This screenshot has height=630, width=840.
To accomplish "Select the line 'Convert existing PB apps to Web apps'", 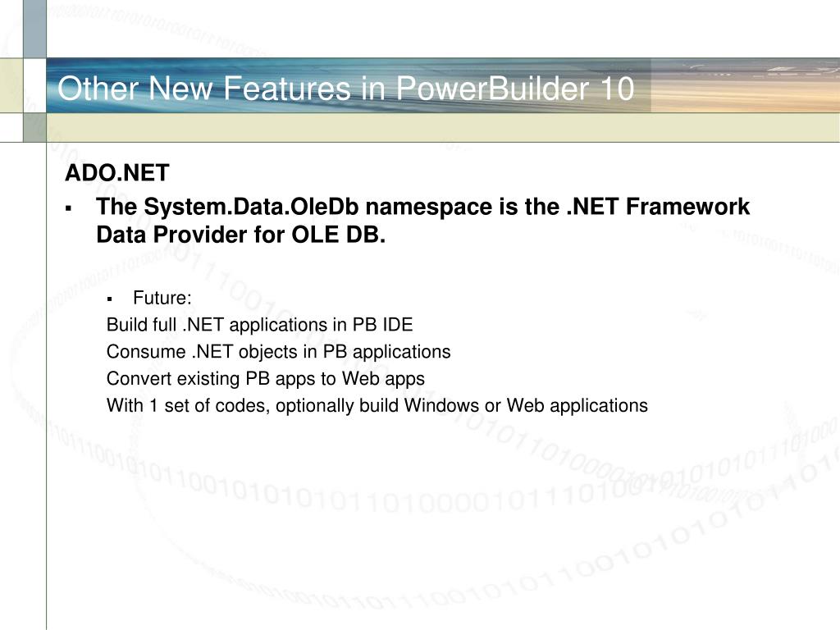I will (266, 379).
